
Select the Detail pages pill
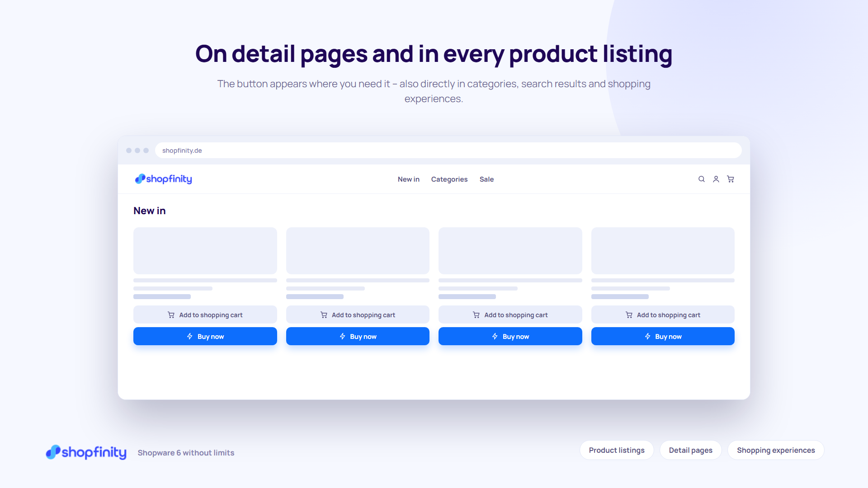tap(691, 450)
